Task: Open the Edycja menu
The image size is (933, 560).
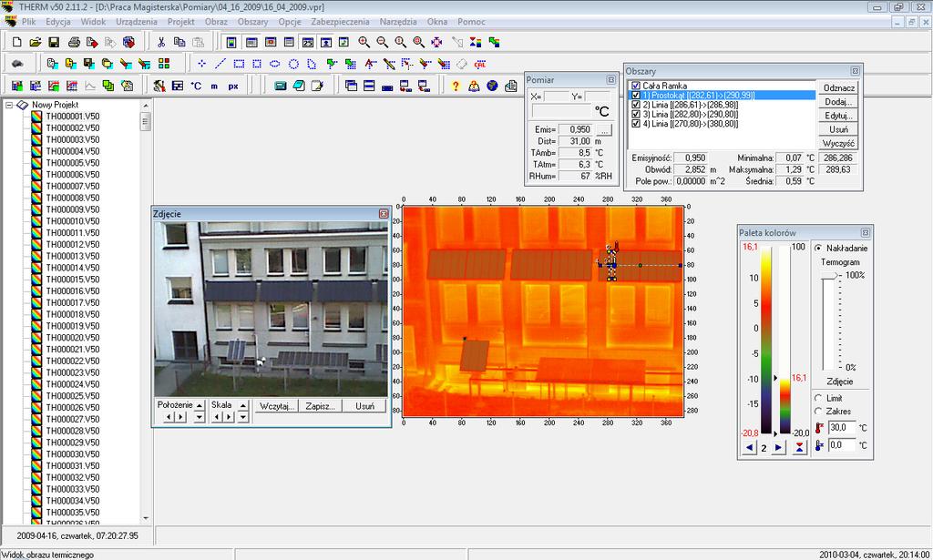Action: [x=58, y=22]
